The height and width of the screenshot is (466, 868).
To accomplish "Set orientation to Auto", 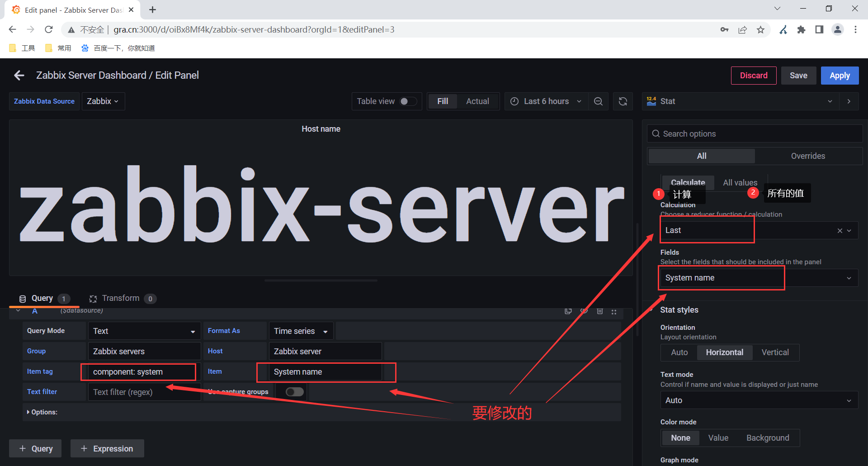I will click(679, 352).
